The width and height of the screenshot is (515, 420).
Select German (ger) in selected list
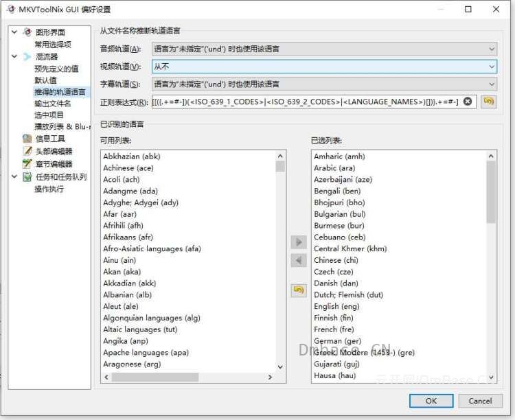tap(337, 341)
